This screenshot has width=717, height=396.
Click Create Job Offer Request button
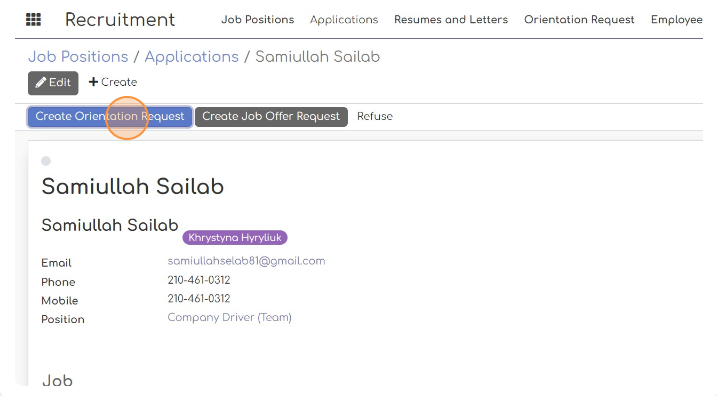(x=271, y=117)
